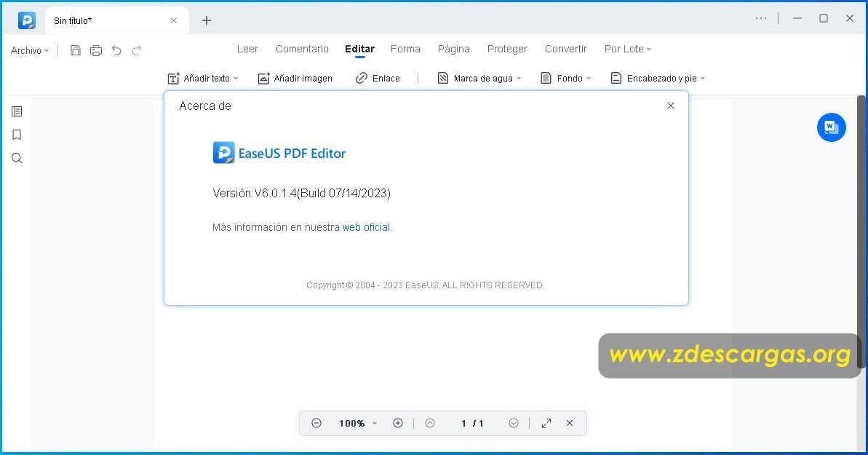Click the Acerca de dialog title

click(x=205, y=106)
